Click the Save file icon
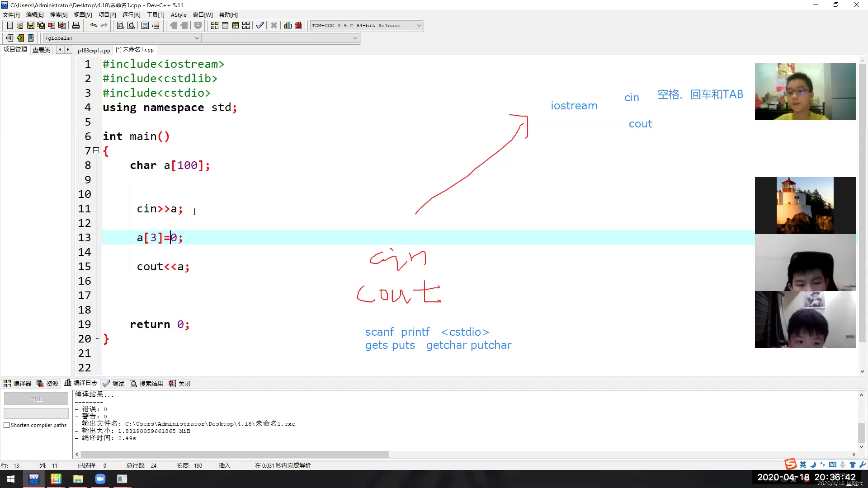This screenshot has height=488, width=868. coord(30,25)
